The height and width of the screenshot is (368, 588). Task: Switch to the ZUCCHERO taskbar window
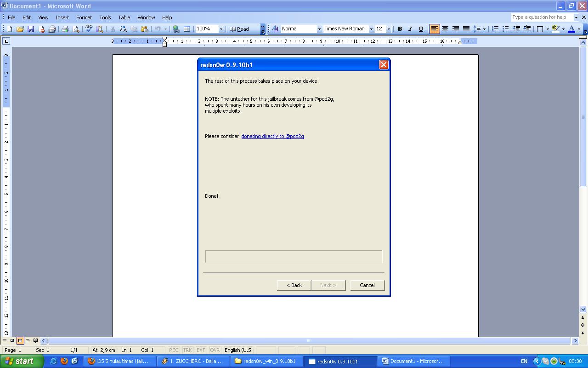coord(192,361)
